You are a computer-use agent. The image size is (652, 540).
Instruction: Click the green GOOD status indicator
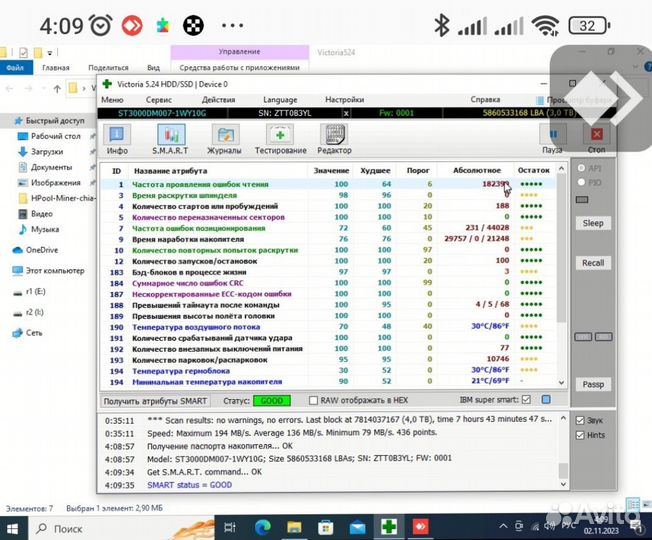pos(272,401)
